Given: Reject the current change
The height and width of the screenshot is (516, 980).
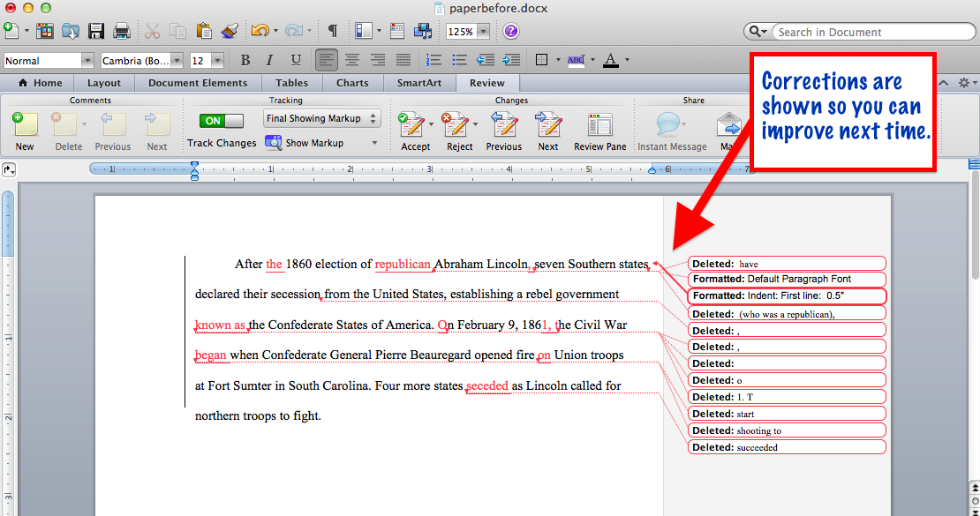Looking at the screenshot, I should [457, 131].
